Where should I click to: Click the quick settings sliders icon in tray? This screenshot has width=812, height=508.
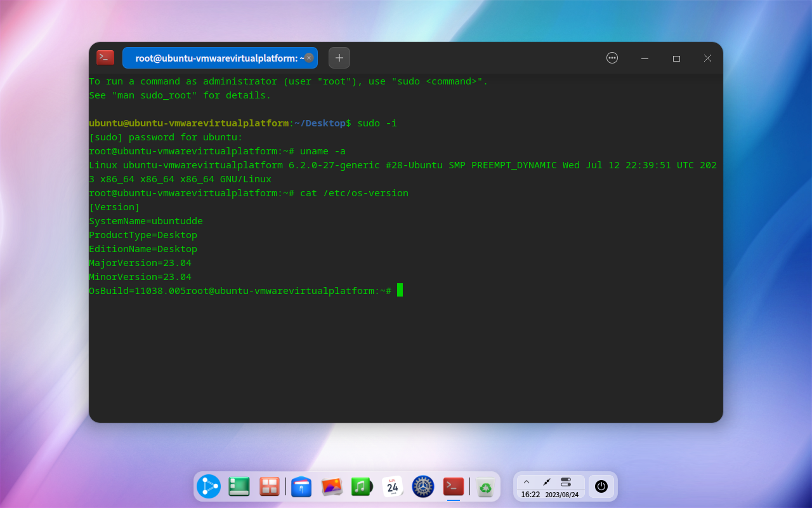(x=566, y=482)
